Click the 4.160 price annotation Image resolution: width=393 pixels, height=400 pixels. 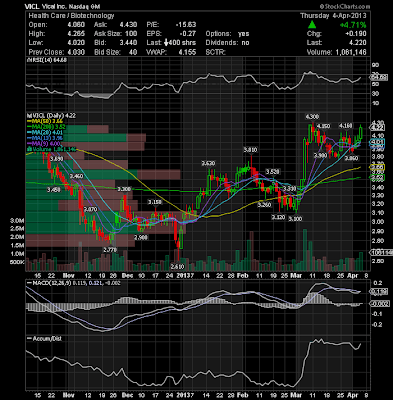tap(346, 126)
